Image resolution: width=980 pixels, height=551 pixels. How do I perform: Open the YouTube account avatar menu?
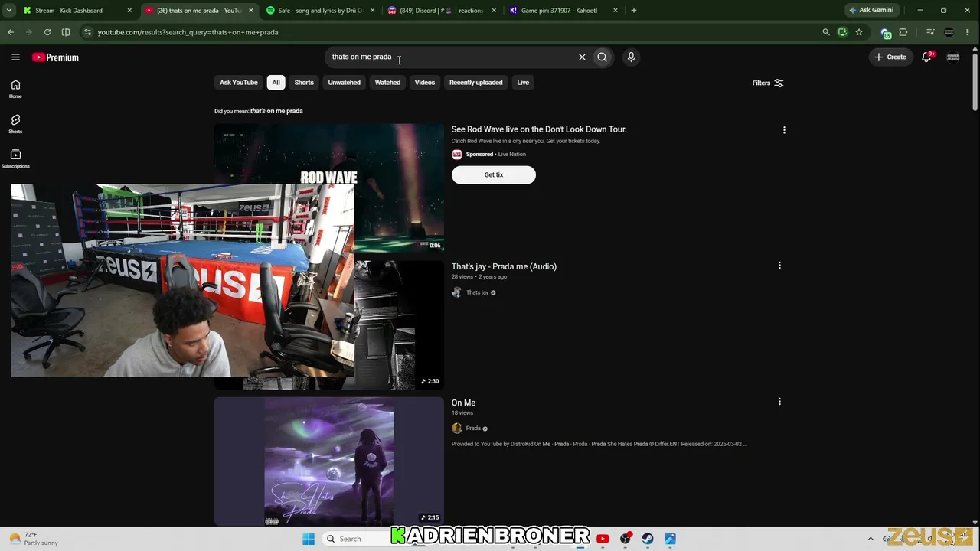point(953,57)
